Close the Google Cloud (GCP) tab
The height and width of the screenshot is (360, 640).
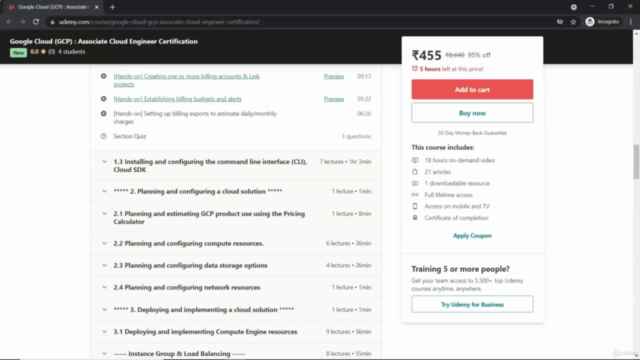coord(96,7)
